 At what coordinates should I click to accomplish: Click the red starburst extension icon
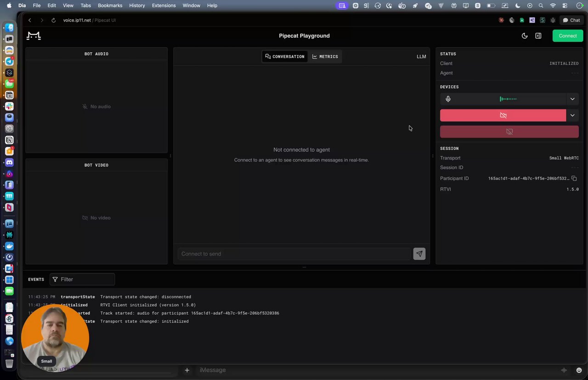click(501, 20)
